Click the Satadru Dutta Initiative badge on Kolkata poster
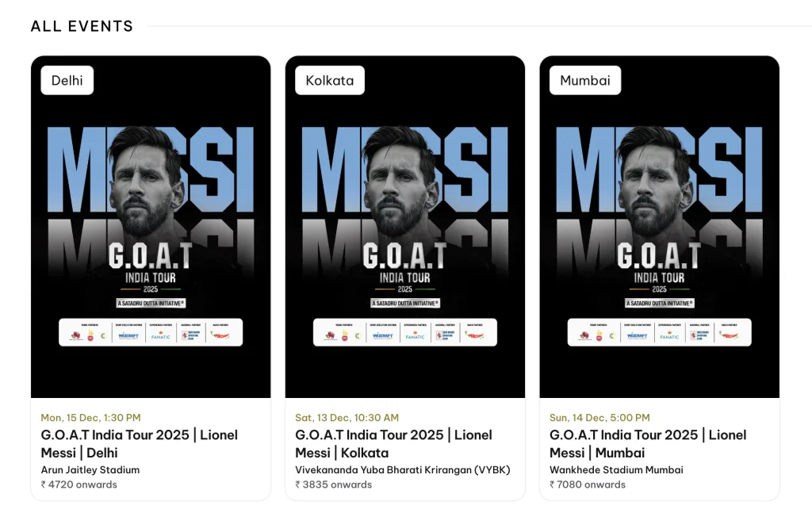 (x=405, y=303)
